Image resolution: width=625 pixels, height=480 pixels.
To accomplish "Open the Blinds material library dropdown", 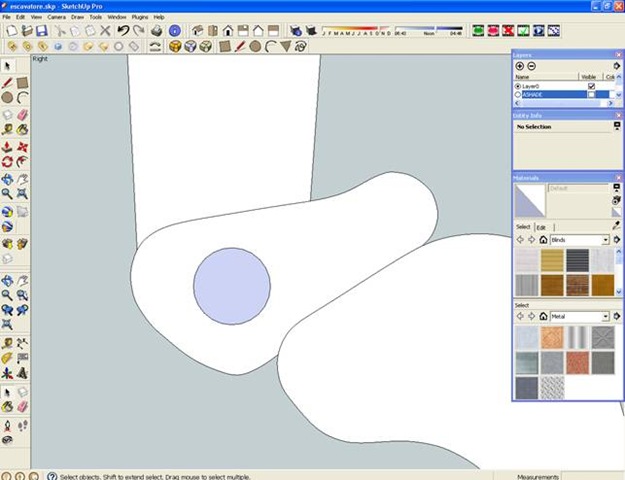I will coord(605,240).
